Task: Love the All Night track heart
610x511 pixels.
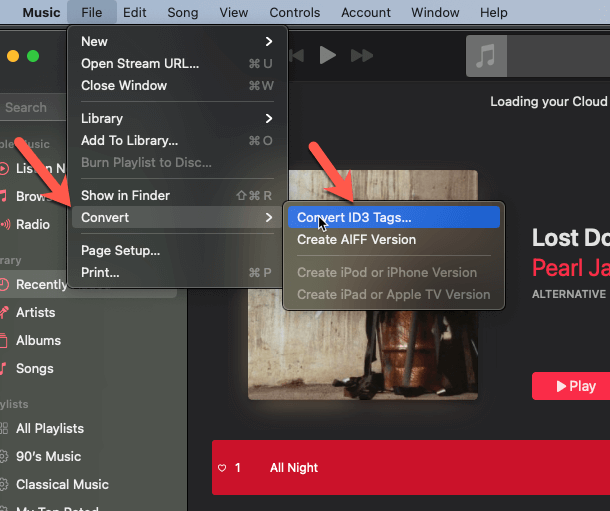Action: coord(222,468)
